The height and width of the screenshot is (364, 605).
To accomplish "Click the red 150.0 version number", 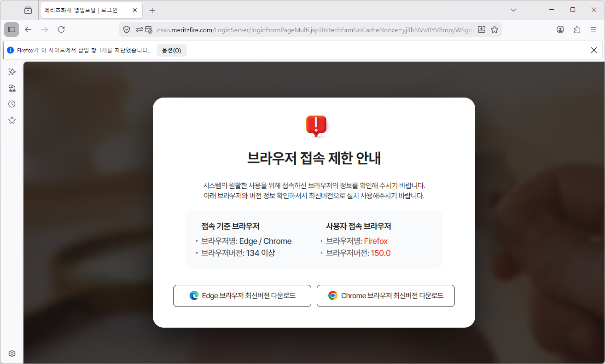I will click(x=381, y=253).
